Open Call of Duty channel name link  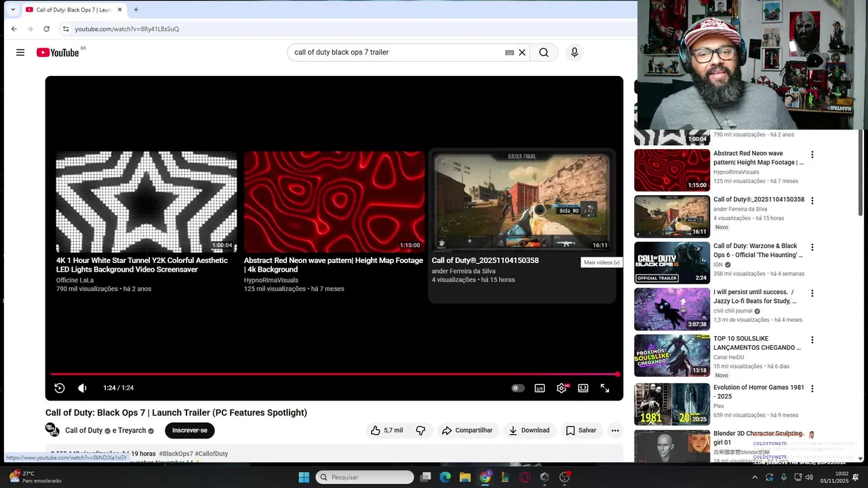pos(84,430)
